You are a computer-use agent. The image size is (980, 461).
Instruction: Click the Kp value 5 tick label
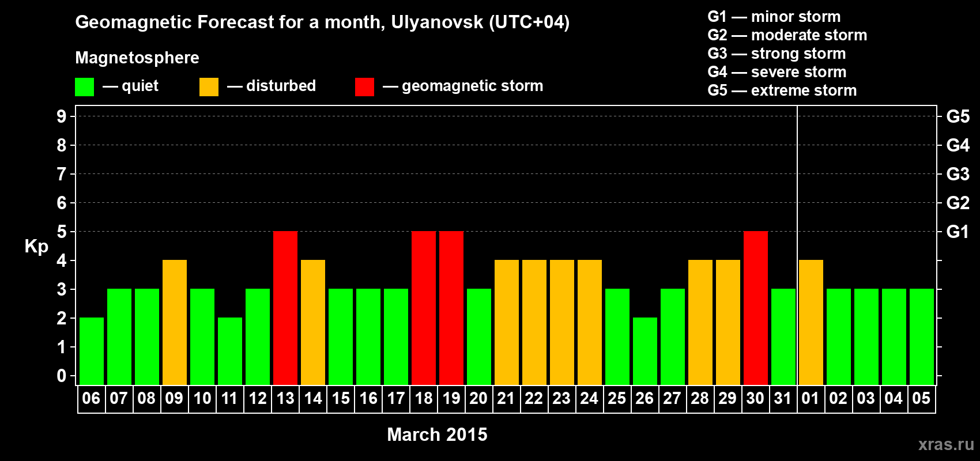point(62,232)
